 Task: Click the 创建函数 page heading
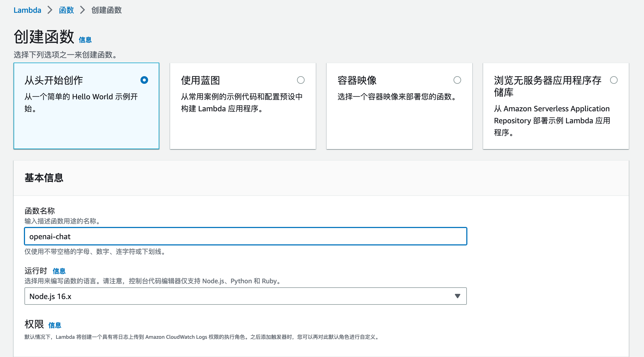coord(44,37)
